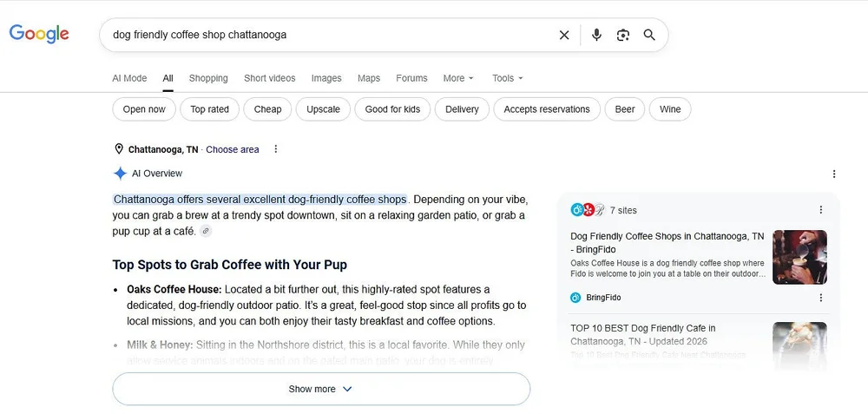
Task: Toggle Accepts reservations filter chip
Action: click(x=546, y=109)
